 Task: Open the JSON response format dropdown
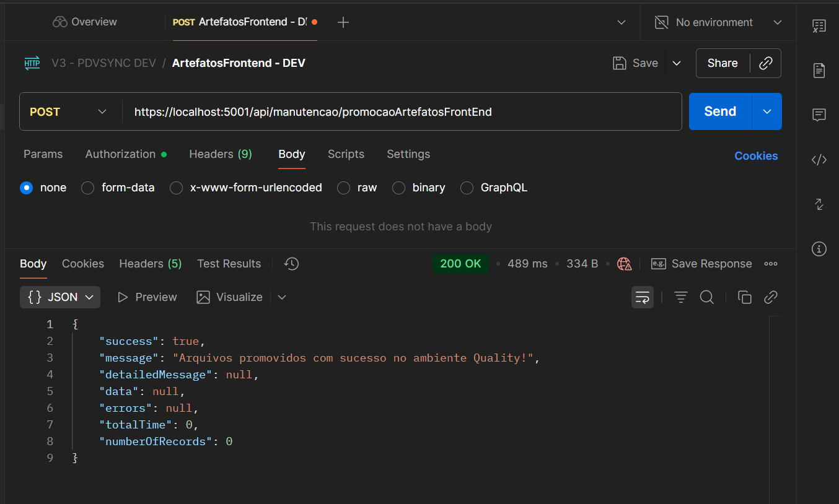[60, 297]
